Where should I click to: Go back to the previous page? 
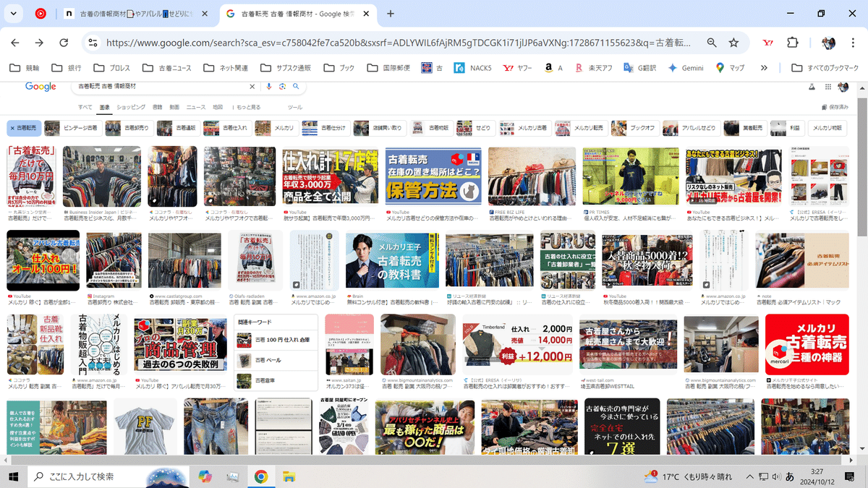(15, 43)
